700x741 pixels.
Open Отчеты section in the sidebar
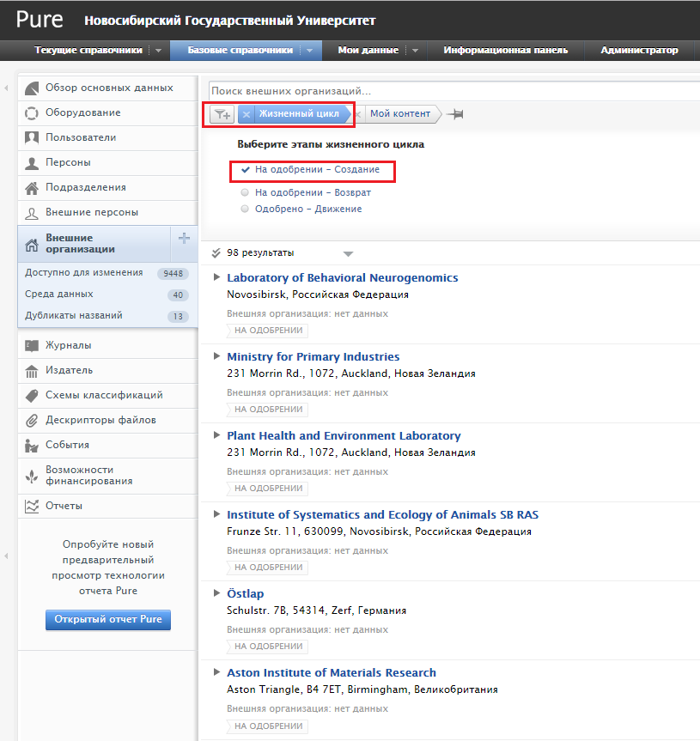pyautogui.click(x=64, y=506)
